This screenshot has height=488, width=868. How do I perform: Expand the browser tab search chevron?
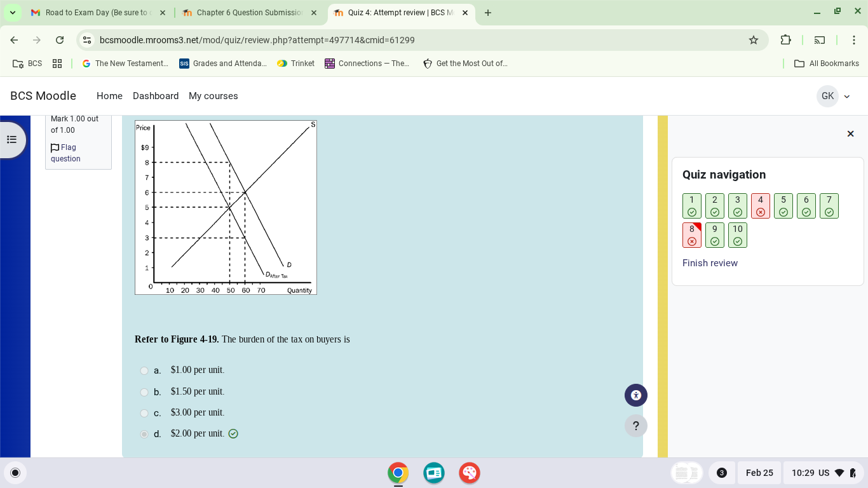coord(12,12)
